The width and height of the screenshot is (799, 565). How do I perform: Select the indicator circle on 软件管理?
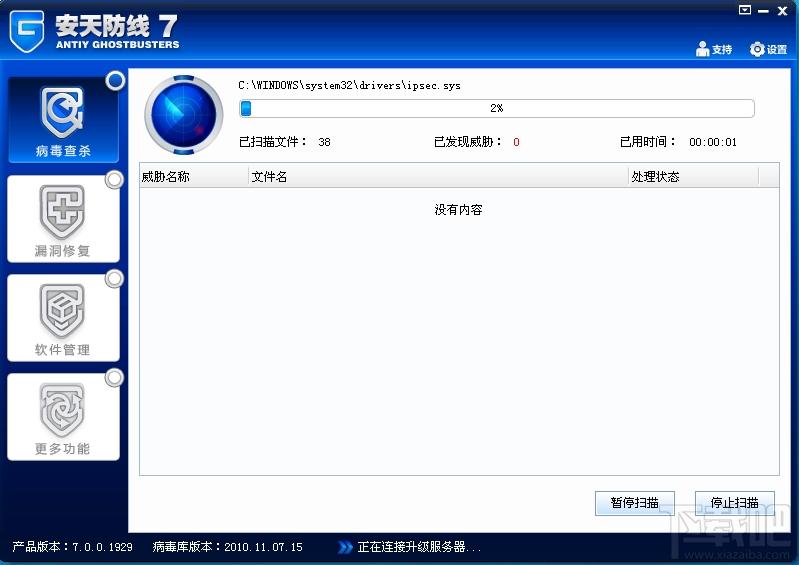pos(113,278)
